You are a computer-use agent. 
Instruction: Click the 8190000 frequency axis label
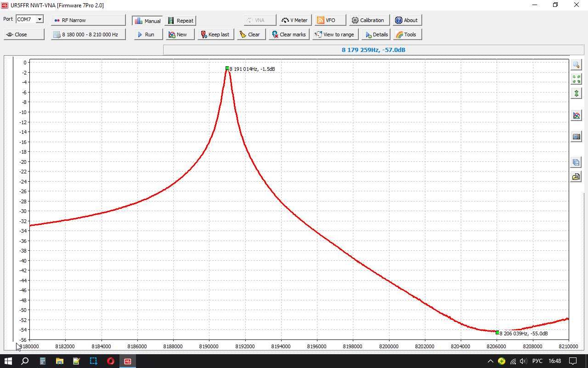point(209,346)
